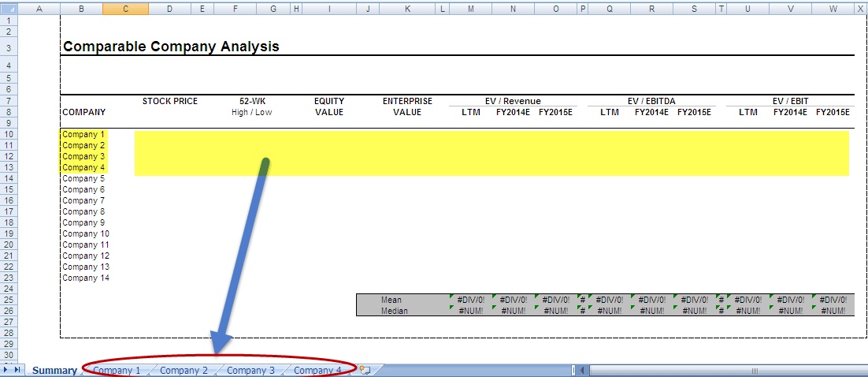
Task: Click the EV / EBITDA group heading
Action: 651,101
